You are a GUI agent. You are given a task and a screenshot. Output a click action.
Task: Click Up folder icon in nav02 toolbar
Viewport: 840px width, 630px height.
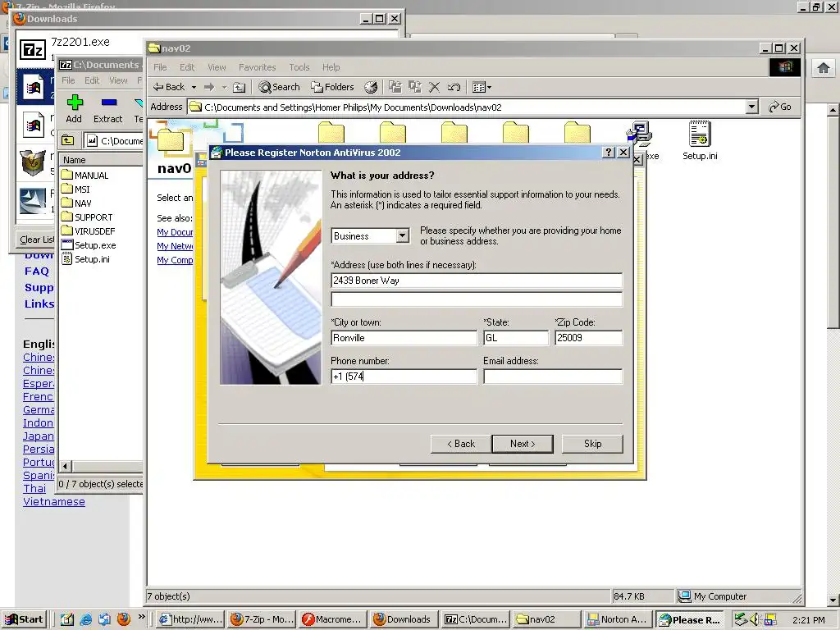[x=239, y=87]
